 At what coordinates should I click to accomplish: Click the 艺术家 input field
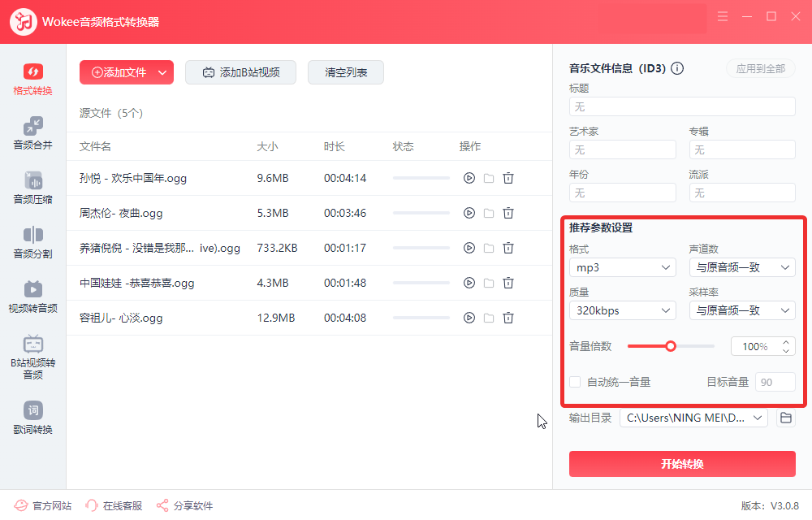[623, 149]
